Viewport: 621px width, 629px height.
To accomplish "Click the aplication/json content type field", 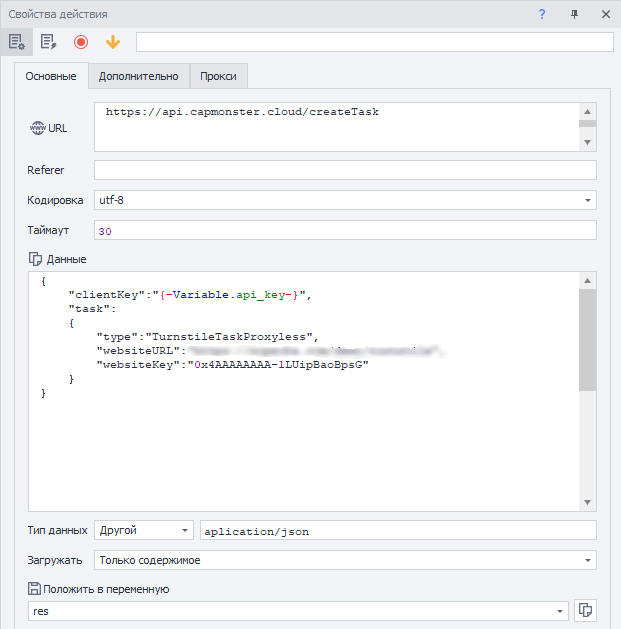I will [x=398, y=530].
